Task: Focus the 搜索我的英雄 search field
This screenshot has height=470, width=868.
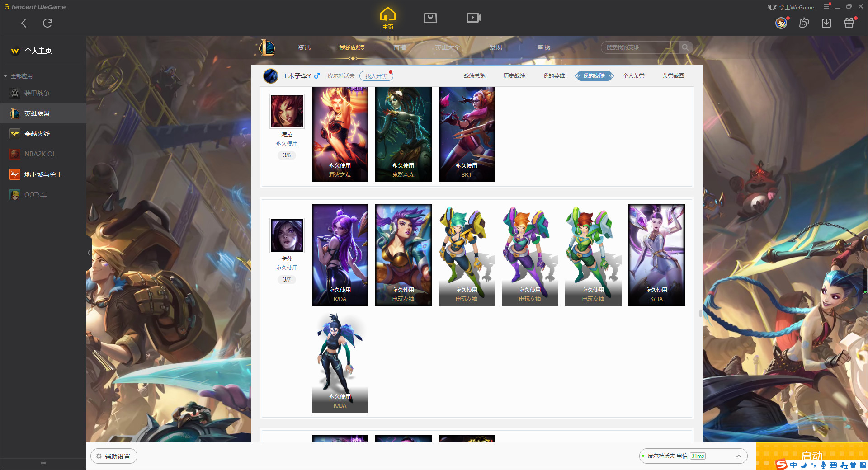Action: pyautogui.click(x=640, y=47)
